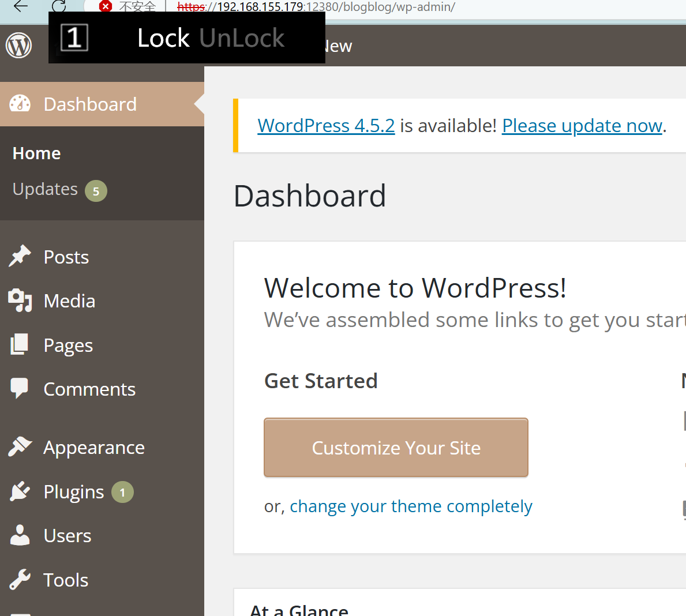686x616 pixels.
Task: Click Customize Your Site button
Action: click(x=396, y=448)
